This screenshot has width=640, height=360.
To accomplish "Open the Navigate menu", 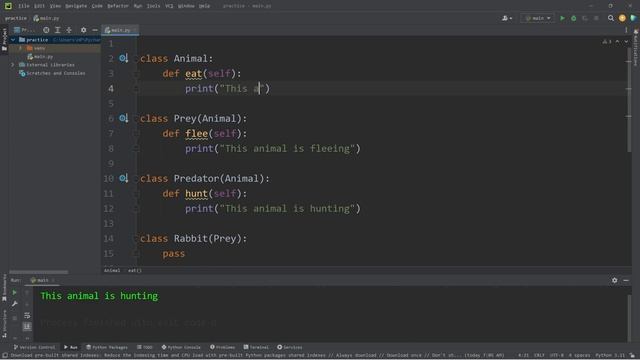I will click(76, 6).
